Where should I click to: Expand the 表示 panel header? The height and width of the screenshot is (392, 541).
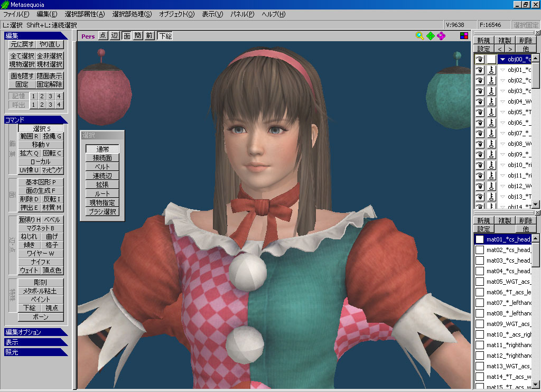click(36, 342)
